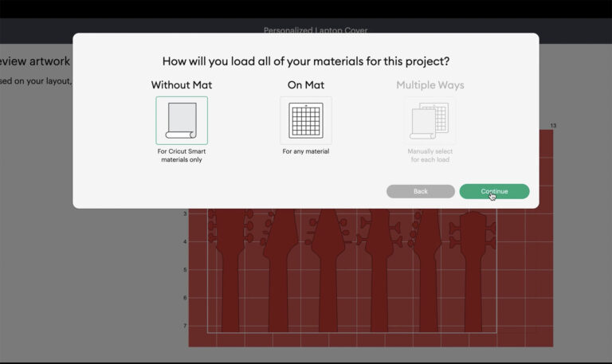Screen dimensions: 612x364
Task: Click the "For any material" caption
Action: 306,151
